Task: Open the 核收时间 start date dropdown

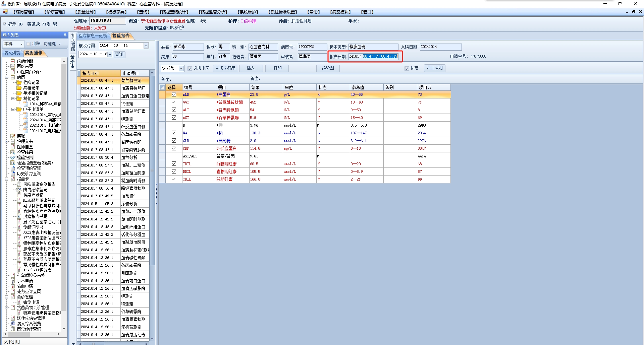Action: pyautogui.click(x=146, y=46)
